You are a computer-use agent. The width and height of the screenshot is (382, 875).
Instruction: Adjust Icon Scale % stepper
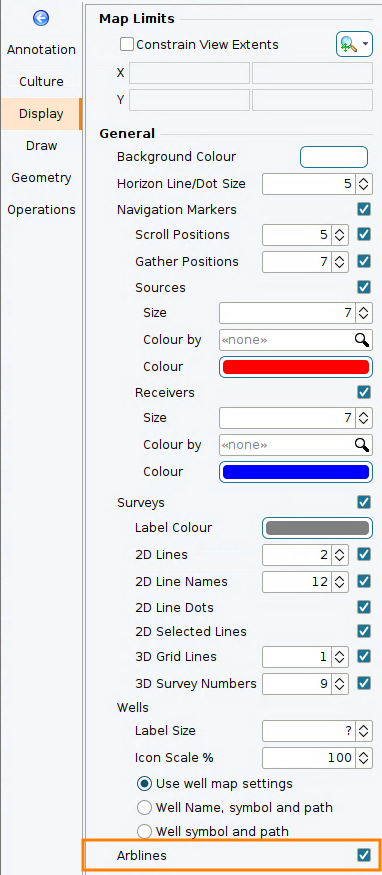pos(363,758)
